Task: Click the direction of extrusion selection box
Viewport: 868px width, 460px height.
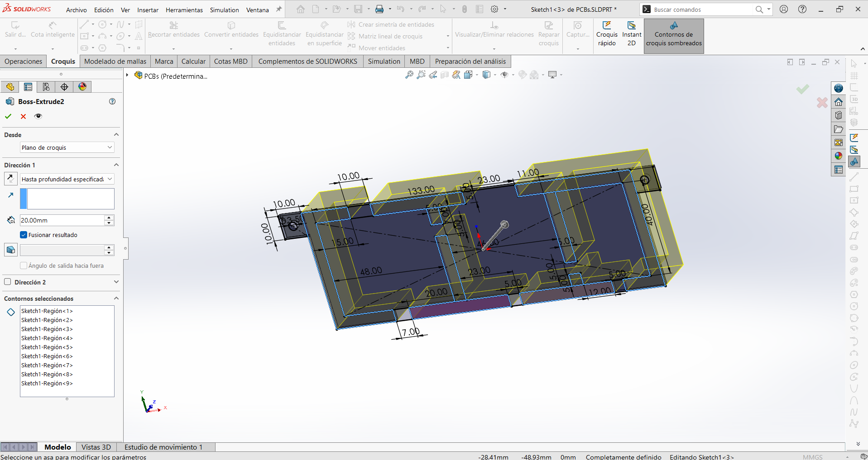Action: click(67, 199)
